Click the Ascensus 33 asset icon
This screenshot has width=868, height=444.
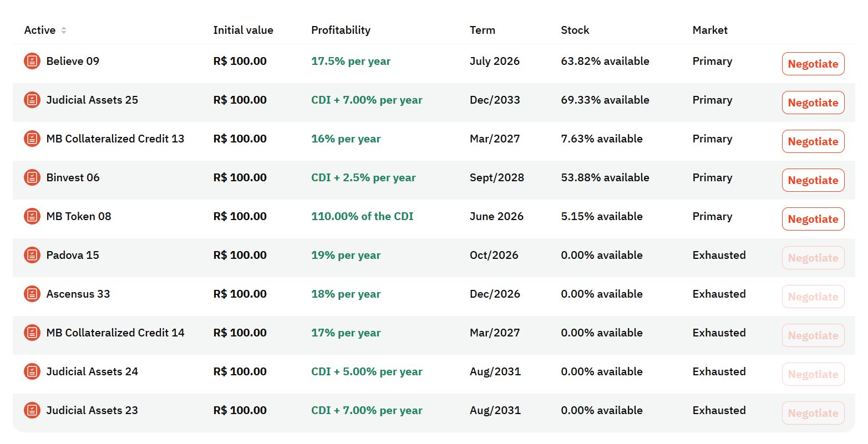(32, 294)
